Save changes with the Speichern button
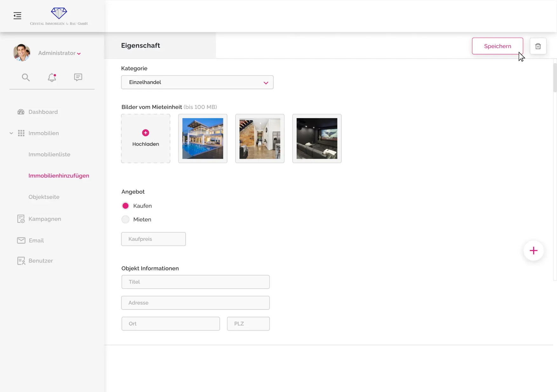Screen dimensions: 557x392 497,46
